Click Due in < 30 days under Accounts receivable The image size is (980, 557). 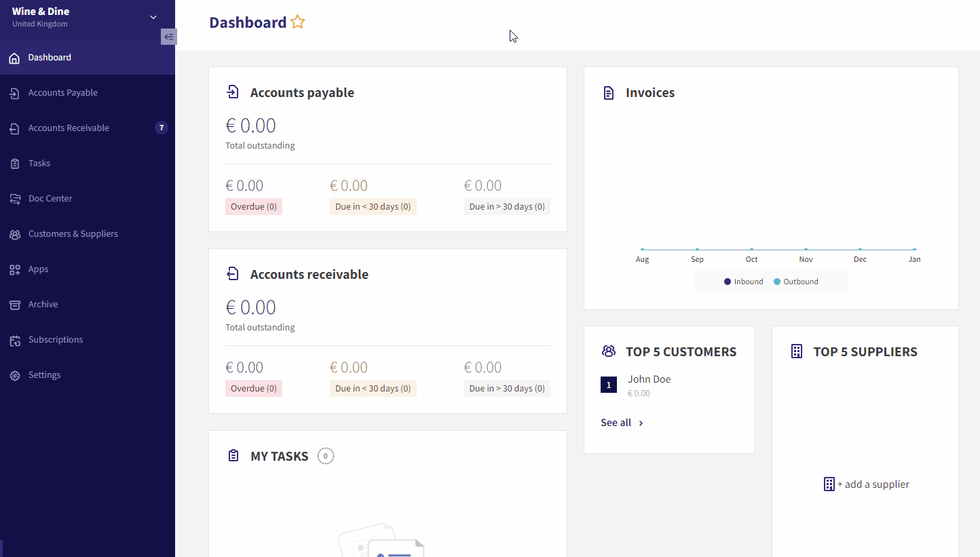click(373, 389)
